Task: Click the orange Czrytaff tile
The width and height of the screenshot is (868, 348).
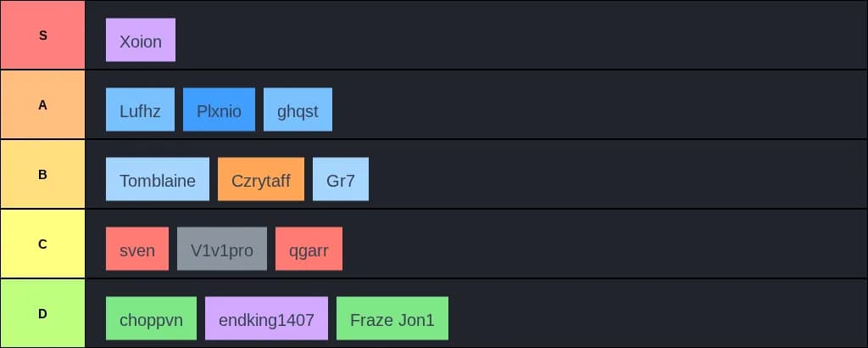Action: point(261,180)
